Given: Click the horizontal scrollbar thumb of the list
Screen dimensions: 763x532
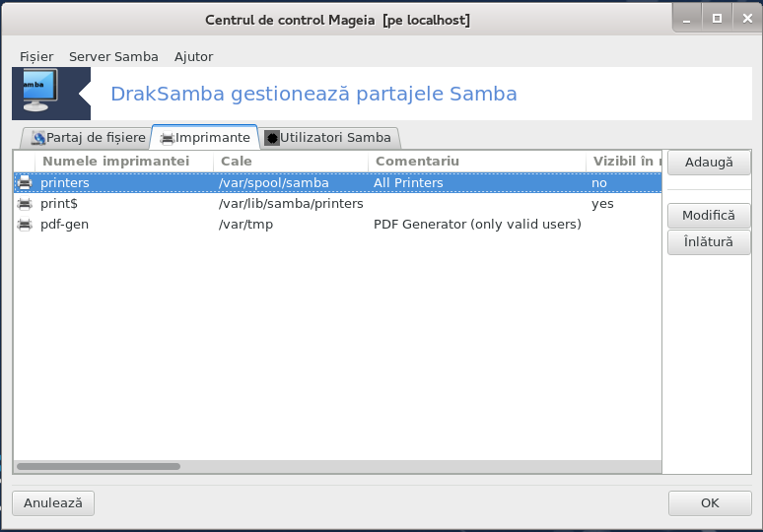Looking at the screenshot, I should 99,466.
